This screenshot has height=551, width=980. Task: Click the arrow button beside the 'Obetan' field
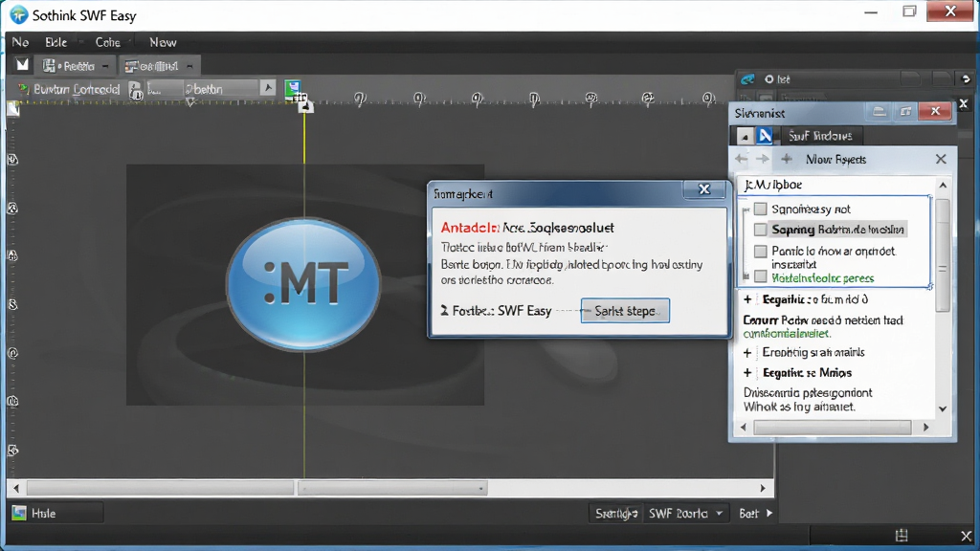coord(268,88)
